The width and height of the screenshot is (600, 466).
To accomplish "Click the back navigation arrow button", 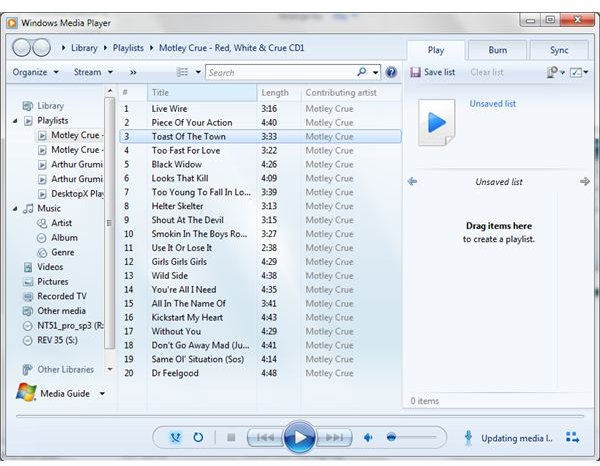I will [21, 47].
